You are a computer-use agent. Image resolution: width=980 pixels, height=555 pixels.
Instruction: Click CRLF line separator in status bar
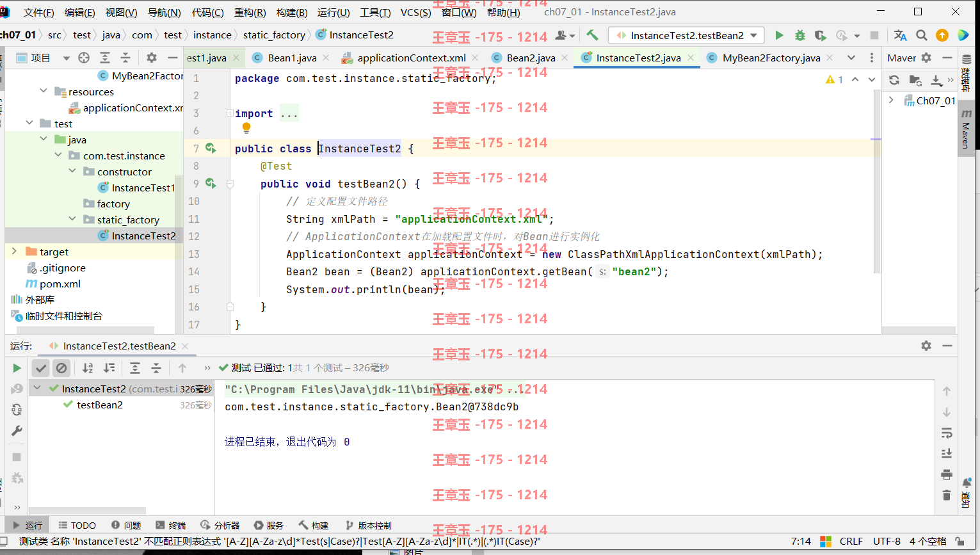(851, 542)
